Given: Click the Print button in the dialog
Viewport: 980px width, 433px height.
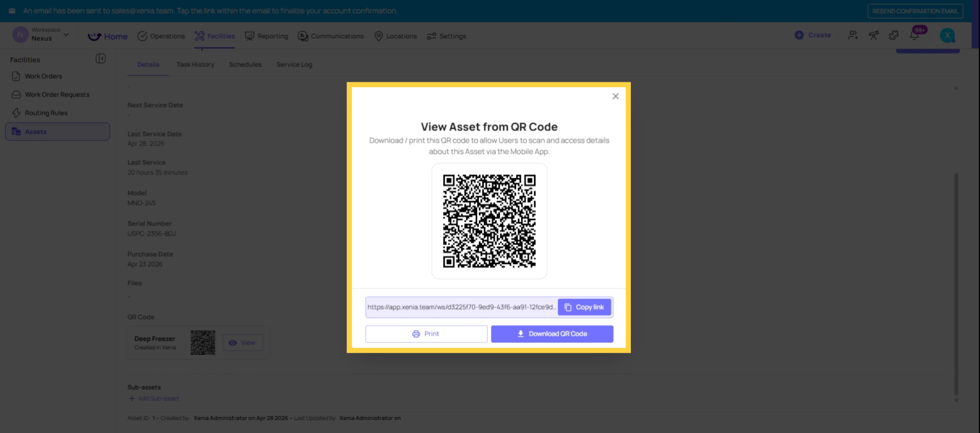Looking at the screenshot, I should [x=426, y=334].
